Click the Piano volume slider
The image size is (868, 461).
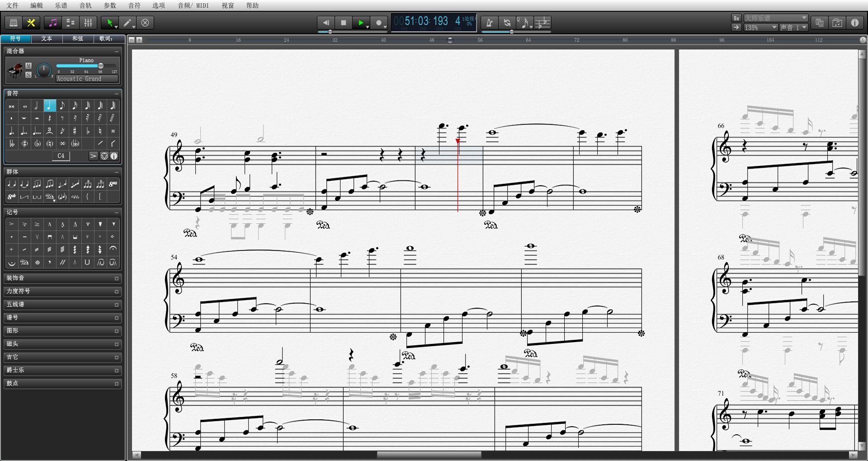[x=86, y=66]
